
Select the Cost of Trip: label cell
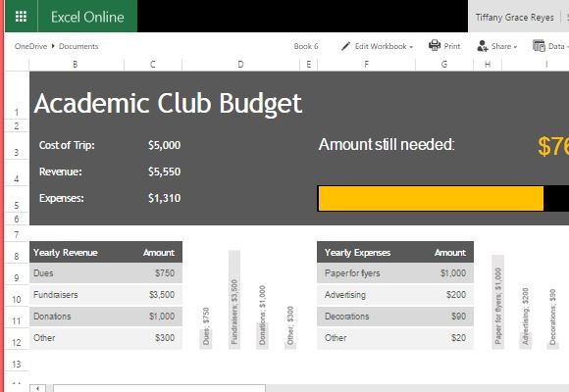(x=67, y=145)
